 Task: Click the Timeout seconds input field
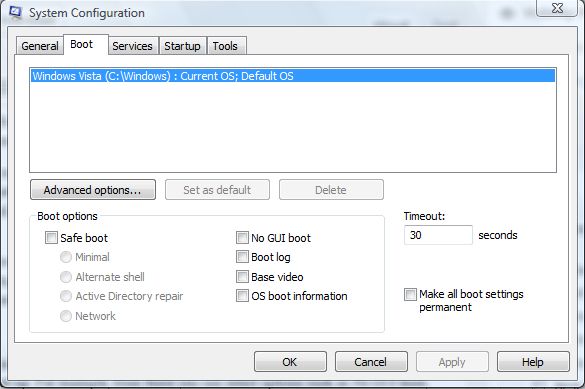pyautogui.click(x=438, y=235)
